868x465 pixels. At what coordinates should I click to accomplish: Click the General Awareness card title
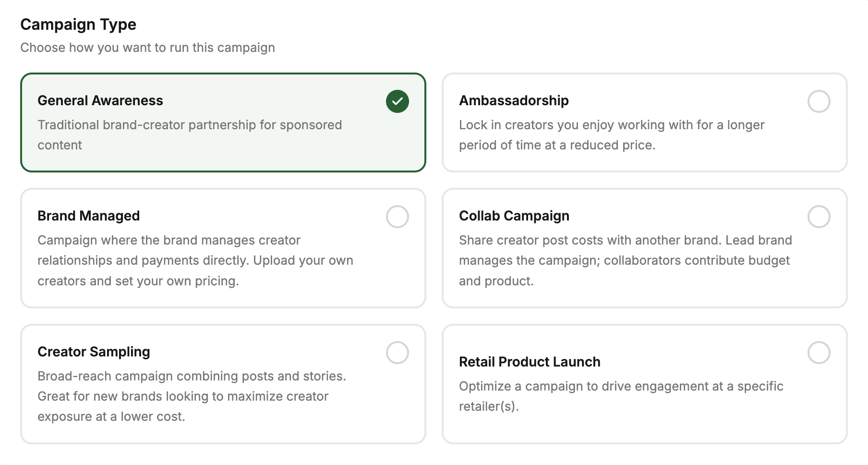100,100
